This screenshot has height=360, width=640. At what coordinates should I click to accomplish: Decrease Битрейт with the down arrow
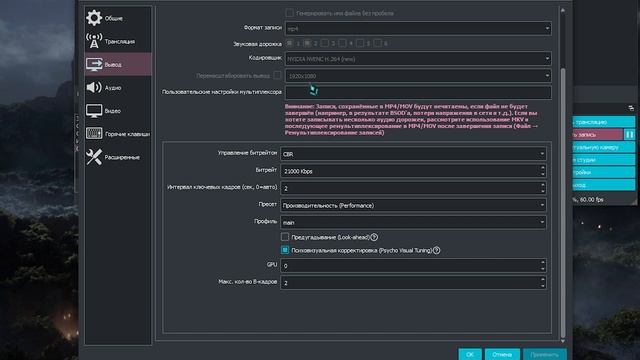[x=542, y=174]
